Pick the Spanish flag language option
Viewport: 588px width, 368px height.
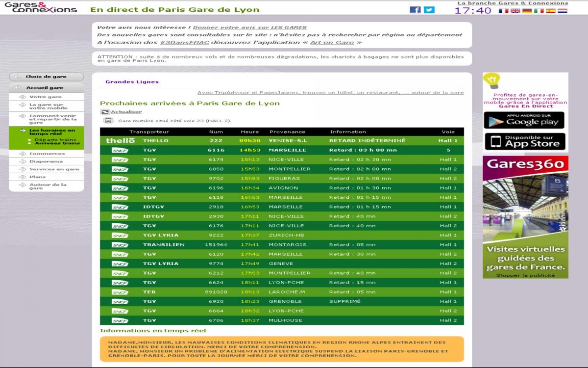pos(550,10)
